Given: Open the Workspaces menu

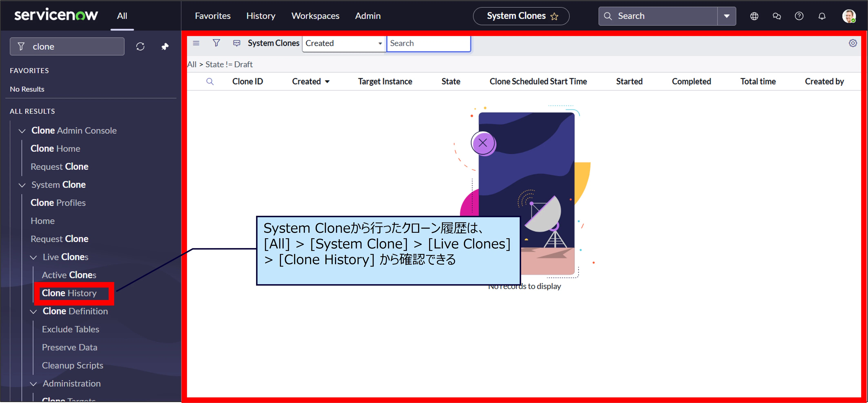Looking at the screenshot, I should (315, 16).
